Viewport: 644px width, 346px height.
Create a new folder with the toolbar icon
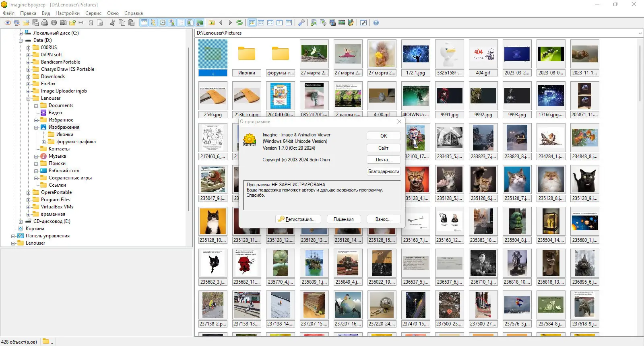click(x=72, y=23)
